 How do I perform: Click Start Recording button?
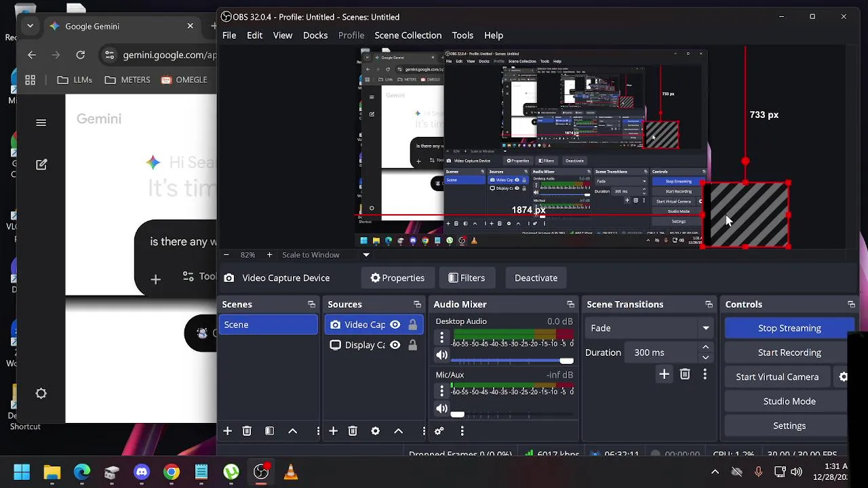(789, 352)
